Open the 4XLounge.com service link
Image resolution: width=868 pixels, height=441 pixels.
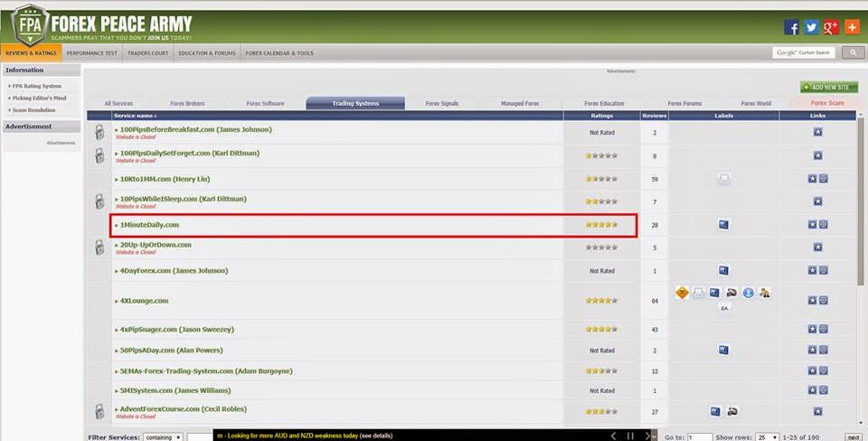click(144, 300)
